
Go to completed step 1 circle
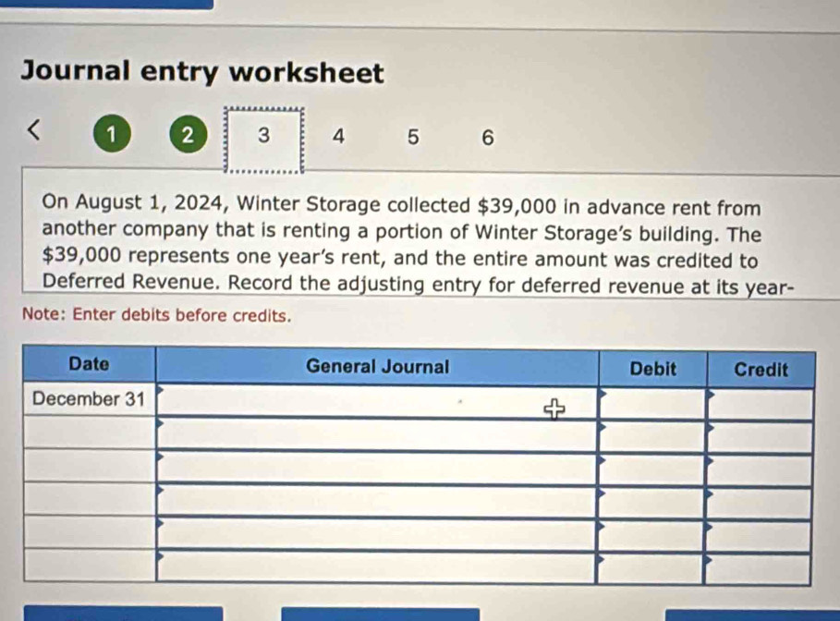pos(111,136)
